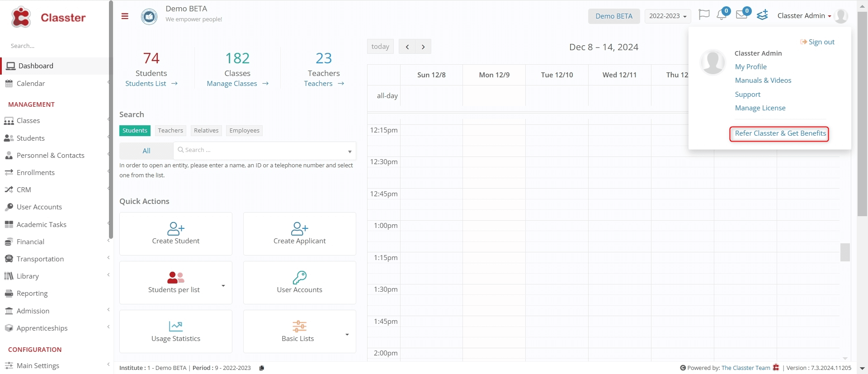Viewport: 868px width, 374px height.
Task: Open the entity search dropdown field
Action: point(265,151)
